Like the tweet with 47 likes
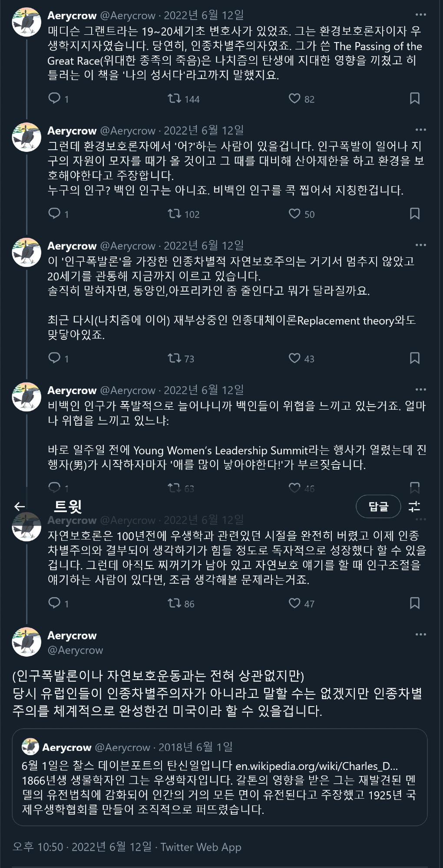The height and width of the screenshot is (868, 443). (x=294, y=603)
